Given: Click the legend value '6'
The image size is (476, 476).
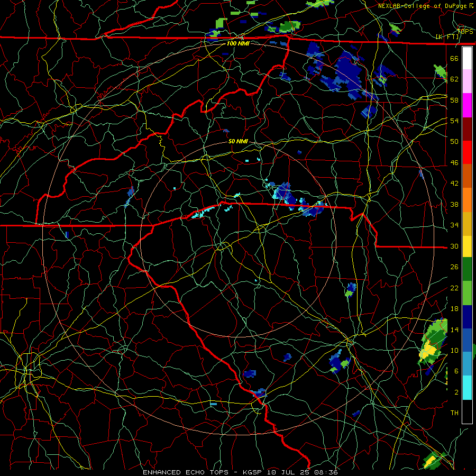Looking at the screenshot, I should click(x=456, y=371).
